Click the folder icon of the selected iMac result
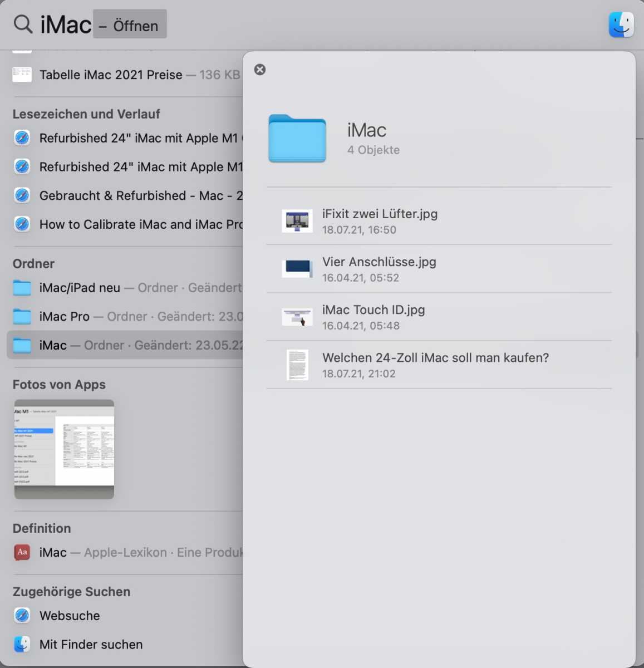 (22, 346)
